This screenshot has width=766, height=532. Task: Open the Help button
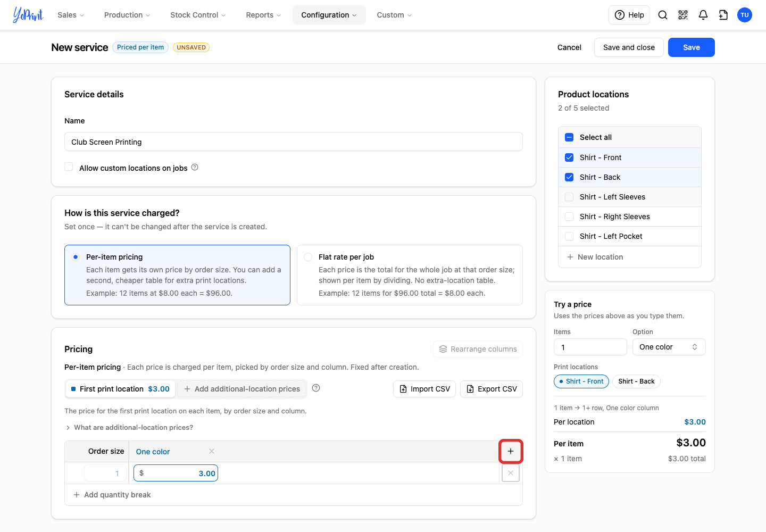[629, 15]
